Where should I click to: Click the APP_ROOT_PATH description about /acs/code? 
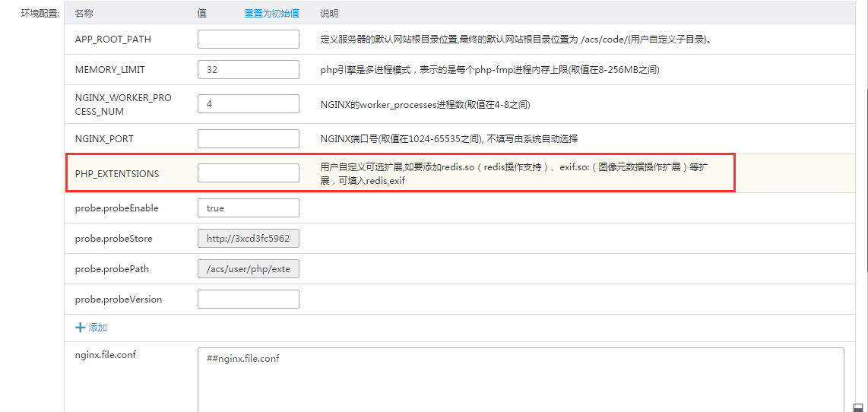tap(516, 40)
